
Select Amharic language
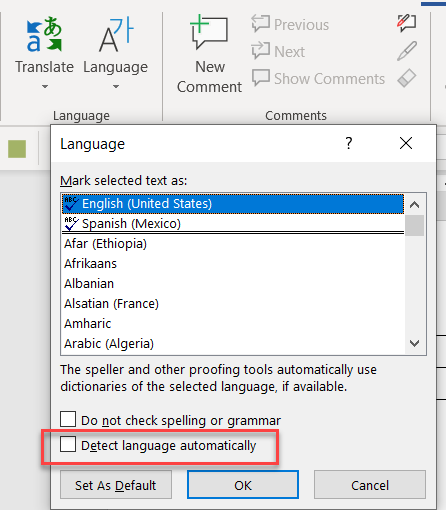233,324
